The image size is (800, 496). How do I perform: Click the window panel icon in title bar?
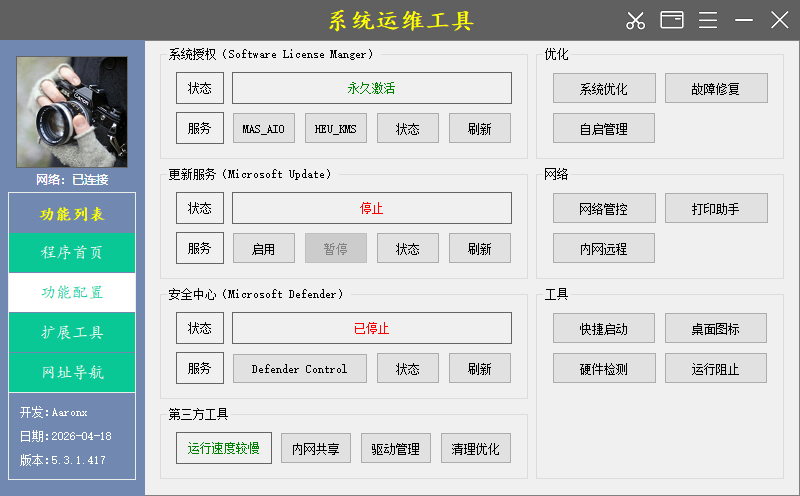672,20
